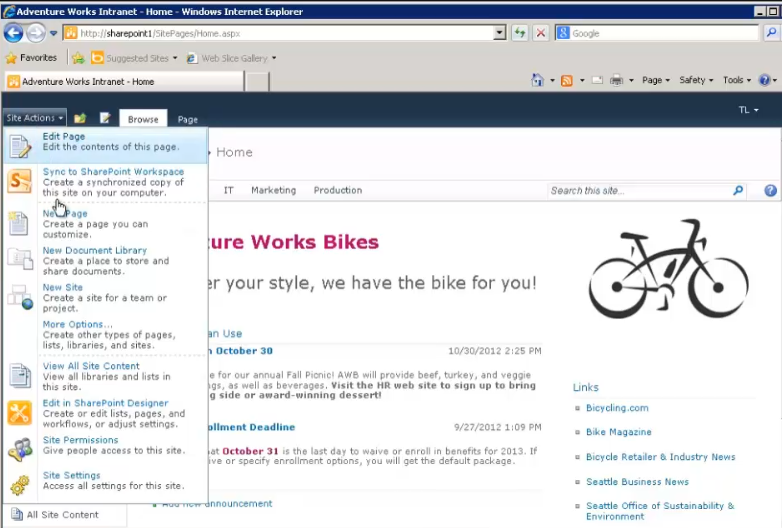Open the Seattle Business News link
Image resolution: width=782 pixels, height=528 pixels.
coord(637,482)
